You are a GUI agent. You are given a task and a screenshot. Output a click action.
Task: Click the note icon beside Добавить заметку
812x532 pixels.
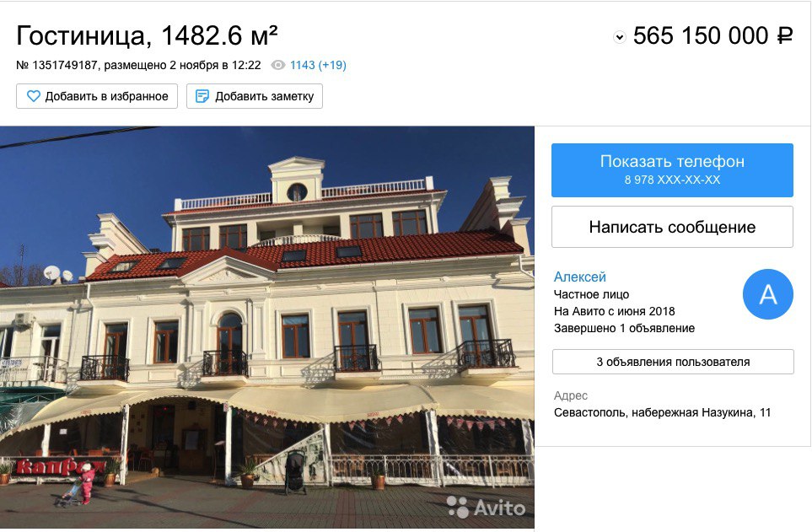[x=202, y=96]
